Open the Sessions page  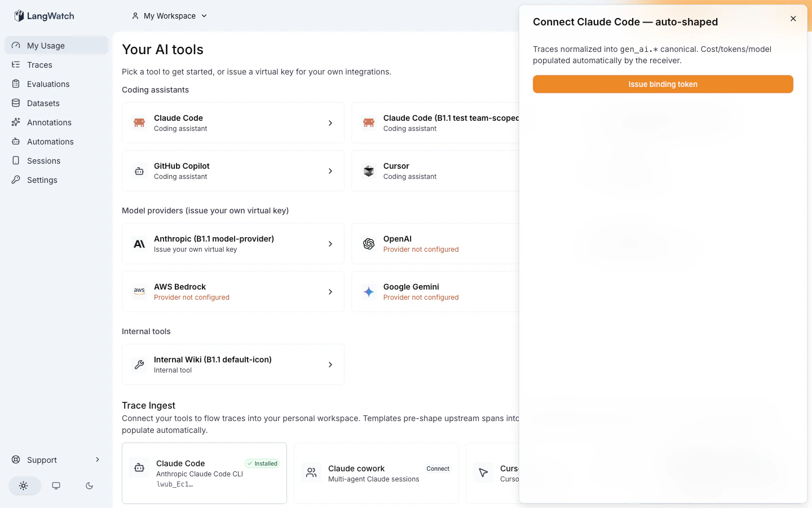(56, 161)
